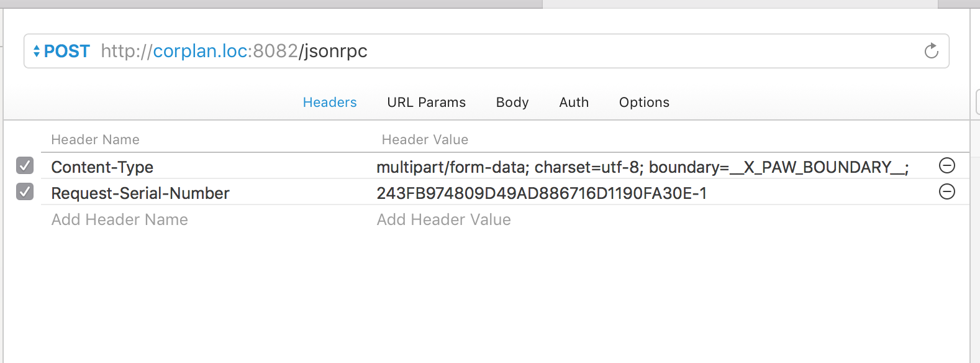This screenshot has width=980, height=363.
Task: Edit the Content-Type header name
Action: 102,167
